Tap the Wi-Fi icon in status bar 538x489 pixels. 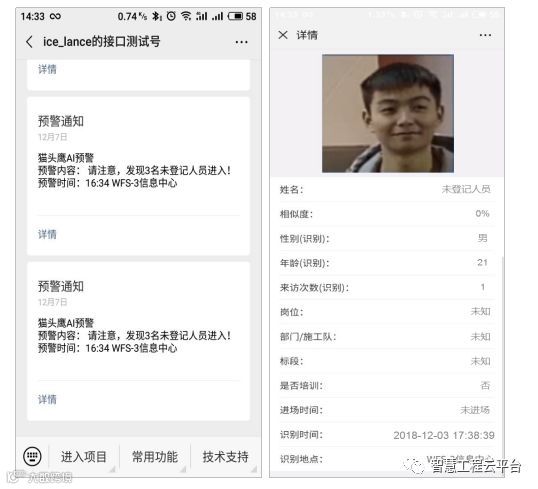186,16
